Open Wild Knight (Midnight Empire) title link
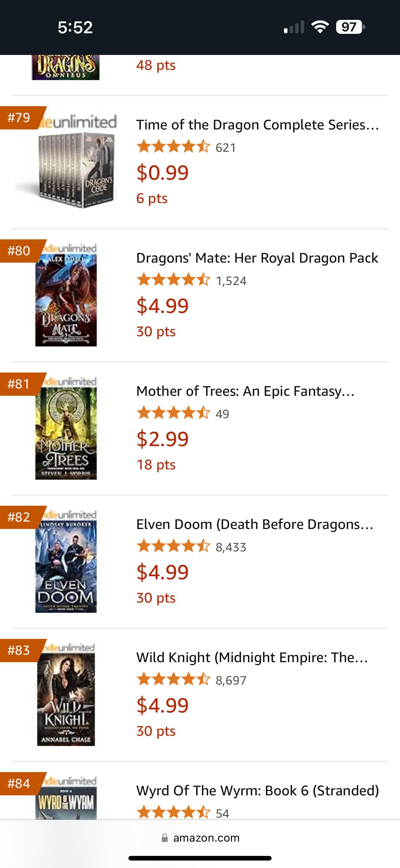Screen dimensions: 400x868 pyautogui.click(x=252, y=657)
